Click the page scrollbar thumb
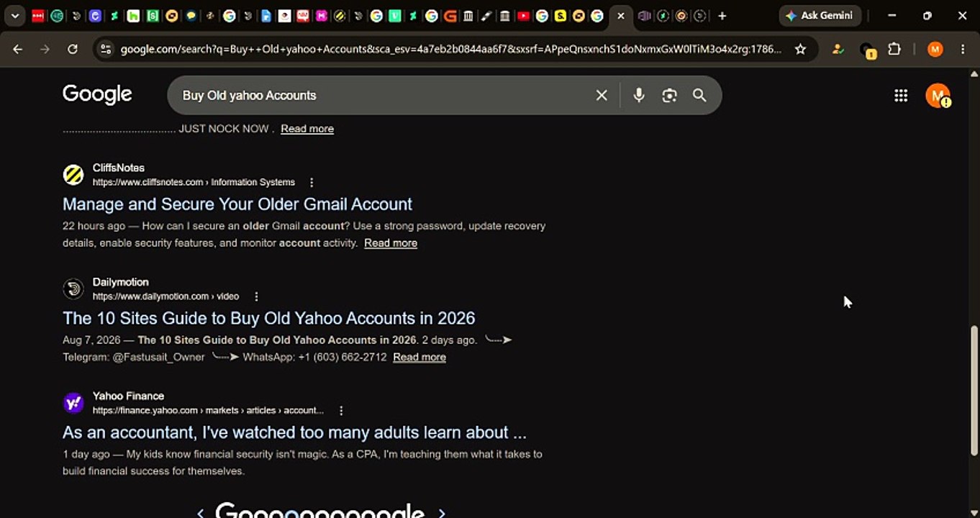The width and height of the screenshot is (980, 518). click(x=974, y=391)
